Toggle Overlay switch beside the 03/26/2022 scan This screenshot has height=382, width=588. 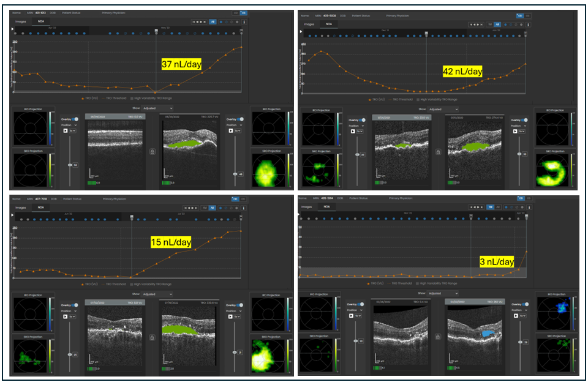361,304
